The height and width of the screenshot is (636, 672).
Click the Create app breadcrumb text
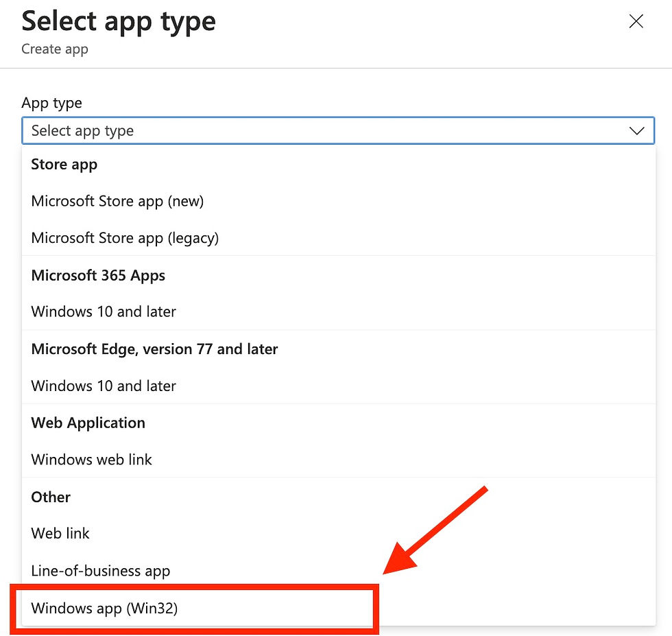(54, 49)
